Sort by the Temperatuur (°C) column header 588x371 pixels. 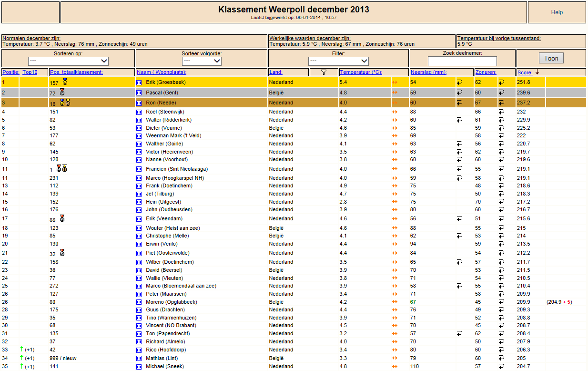point(361,72)
